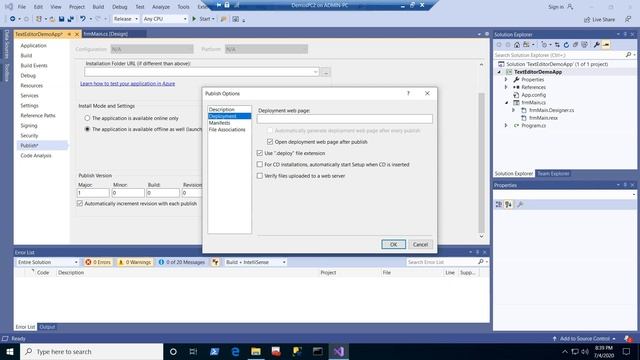The width and height of the screenshot is (640, 360).
Task: Click the Save All toolbar icon
Action: pos(71,19)
